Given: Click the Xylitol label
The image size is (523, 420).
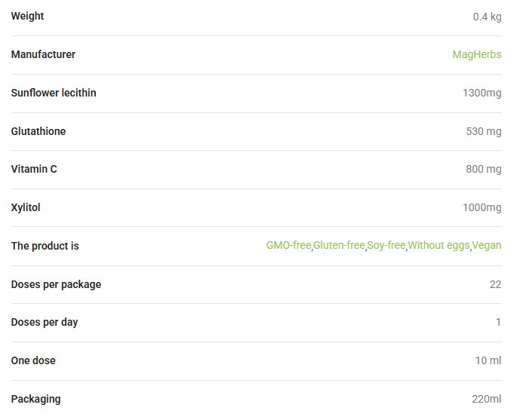Looking at the screenshot, I should pyautogui.click(x=26, y=207).
